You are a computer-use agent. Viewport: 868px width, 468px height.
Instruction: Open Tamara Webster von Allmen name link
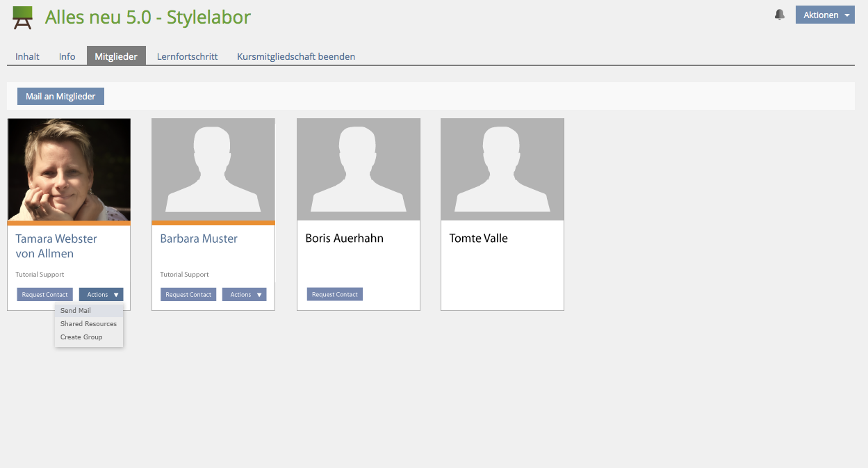[56, 246]
